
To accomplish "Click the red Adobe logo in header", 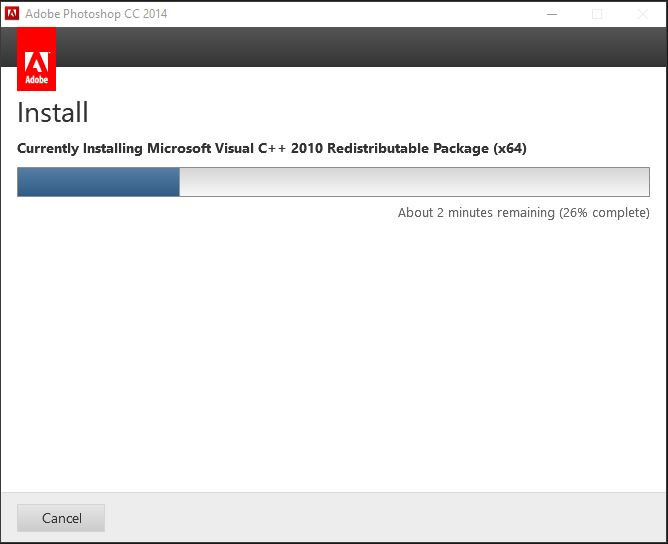I will click(36, 59).
